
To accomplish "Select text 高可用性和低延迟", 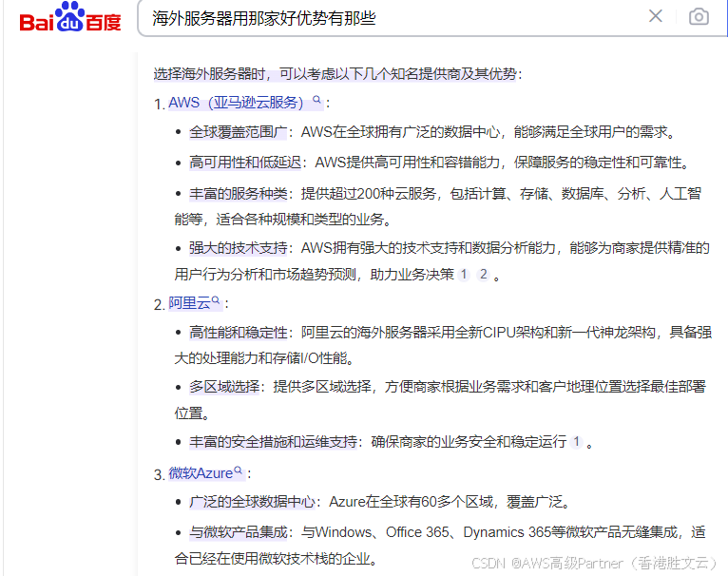I will [245, 163].
